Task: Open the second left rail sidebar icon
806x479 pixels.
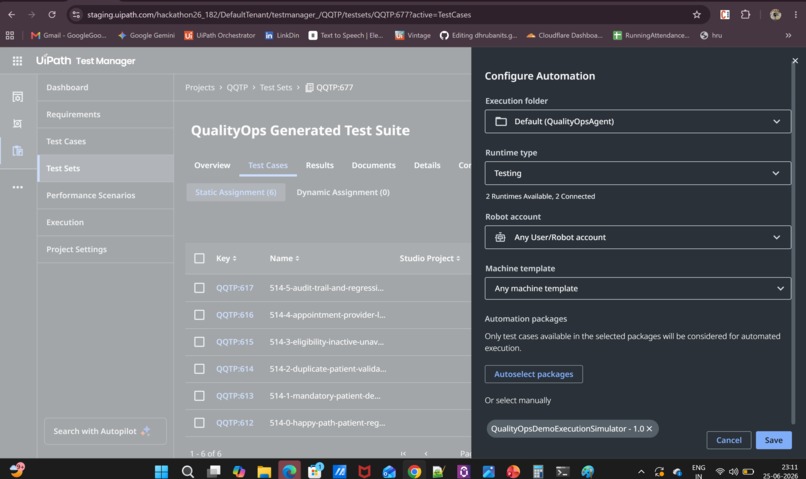Action: [17, 123]
